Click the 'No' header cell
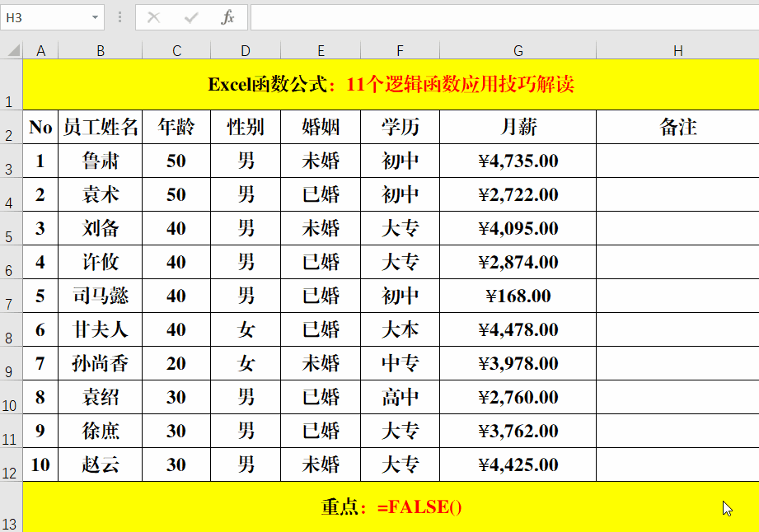This screenshot has width=759, height=532. pos(40,127)
